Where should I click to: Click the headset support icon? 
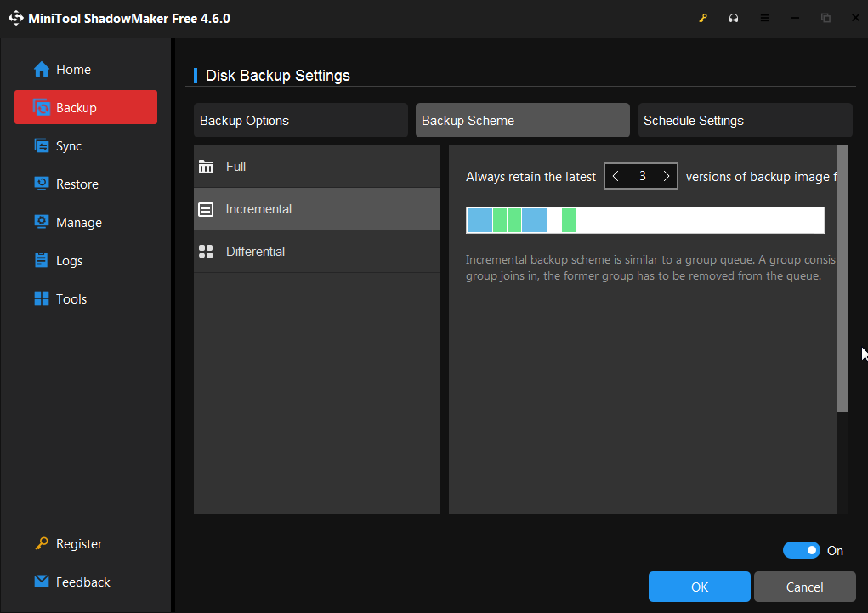(x=734, y=18)
